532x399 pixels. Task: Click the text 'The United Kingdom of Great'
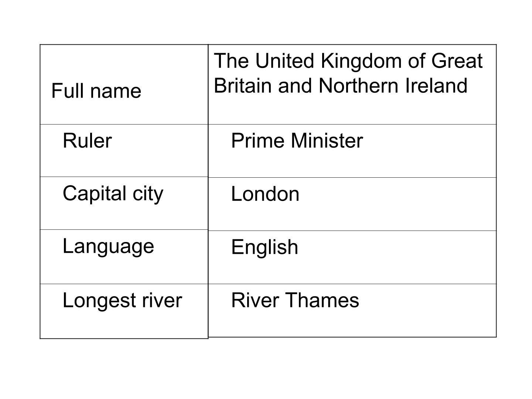(348, 61)
